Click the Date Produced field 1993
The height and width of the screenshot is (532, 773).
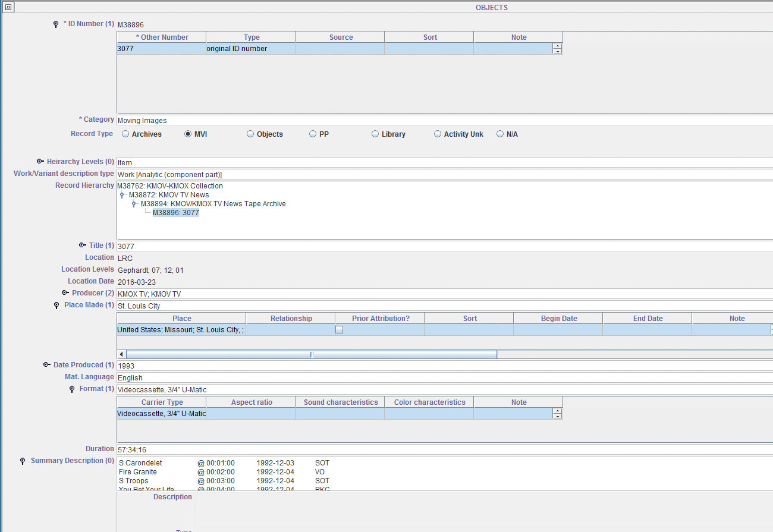point(445,366)
